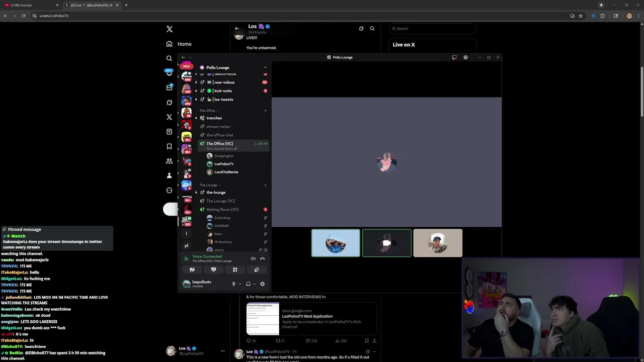Deafen headphones in user panel
Image resolution: width=644 pixels, height=362 pixels.
(248, 284)
